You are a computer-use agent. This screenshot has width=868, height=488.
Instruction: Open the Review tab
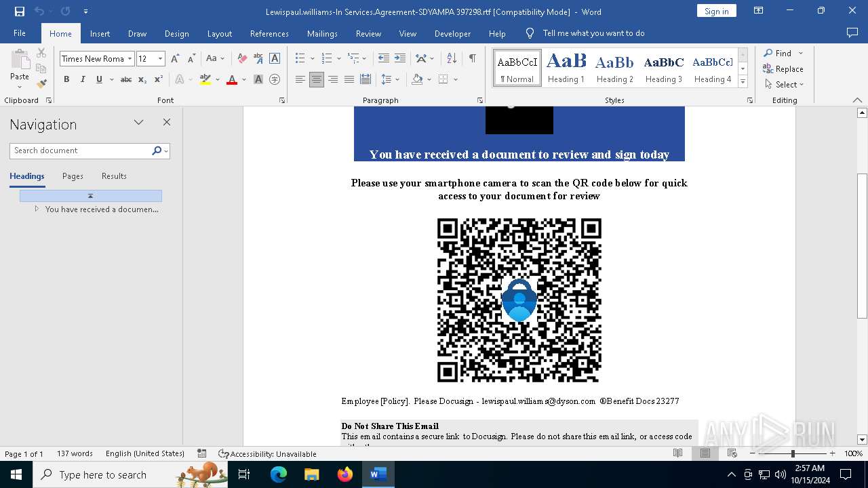point(368,33)
